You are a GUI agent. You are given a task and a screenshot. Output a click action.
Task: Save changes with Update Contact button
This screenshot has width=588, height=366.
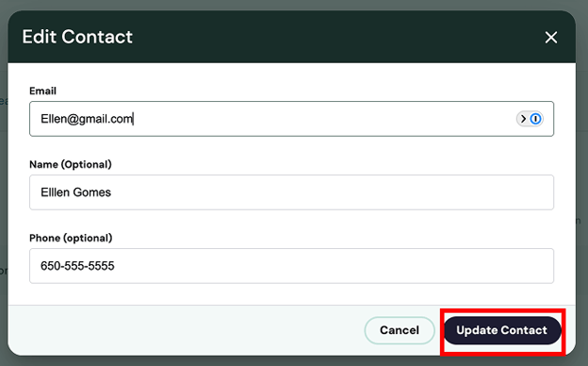click(x=502, y=330)
